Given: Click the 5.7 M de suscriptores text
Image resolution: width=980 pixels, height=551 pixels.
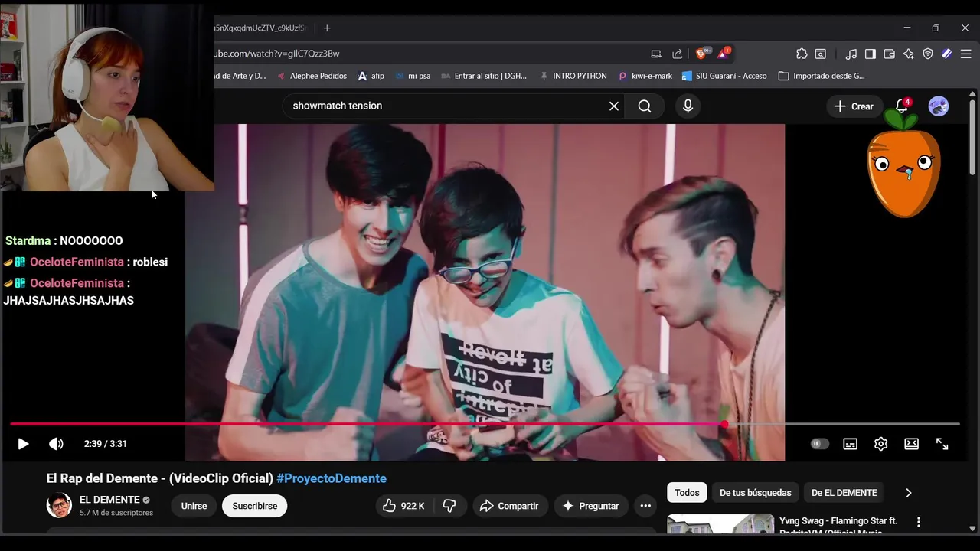Looking at the screenshot, I should coord(116,513).
